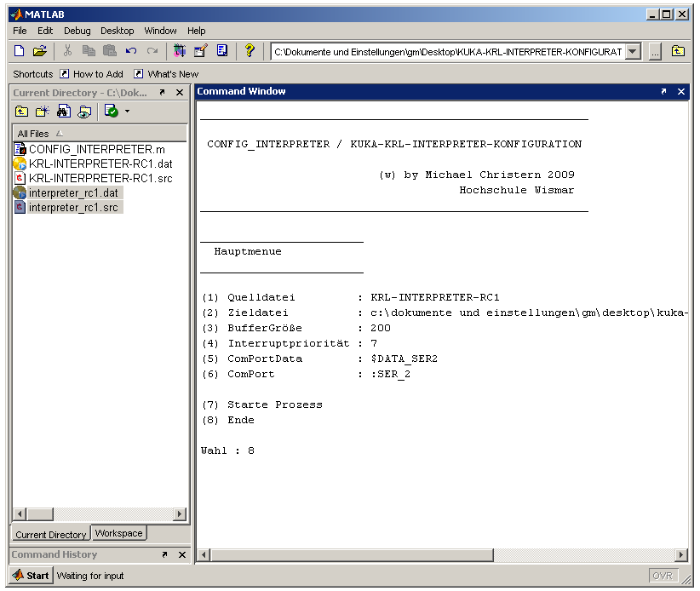The width and height of the screenshot is (700, 591).
Task: Click the Help question mark icon
Action: coord(250,51)
